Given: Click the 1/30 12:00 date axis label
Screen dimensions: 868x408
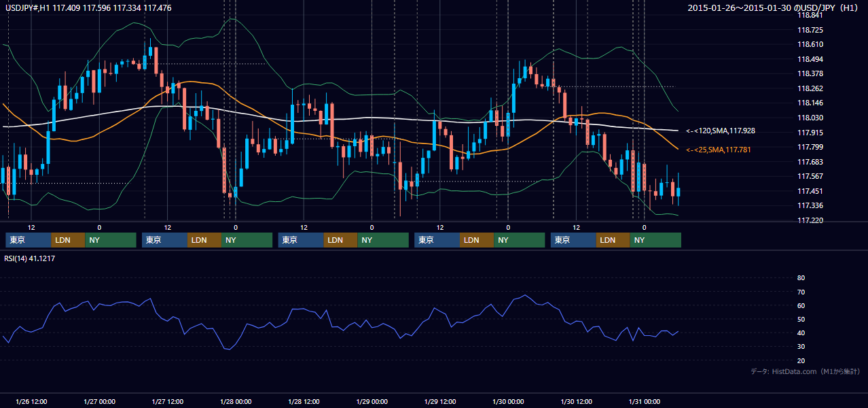Looking at the screenshot, I should pos(576,401).
